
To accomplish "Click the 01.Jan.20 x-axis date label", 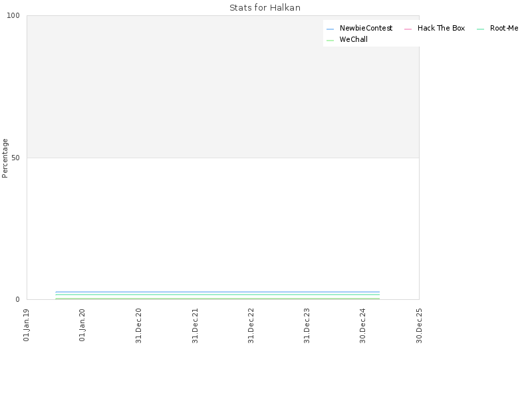I will point(82,325).
